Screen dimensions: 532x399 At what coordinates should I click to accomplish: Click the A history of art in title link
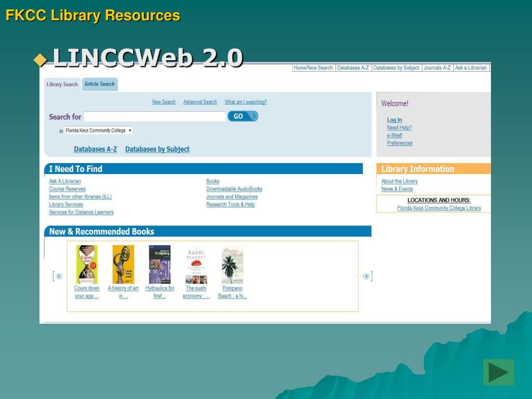123,292
